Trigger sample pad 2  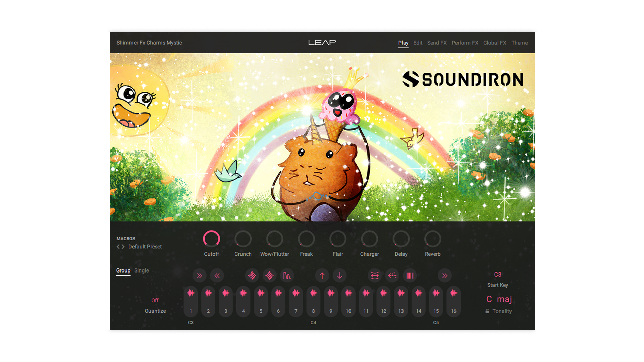[208, 302]
